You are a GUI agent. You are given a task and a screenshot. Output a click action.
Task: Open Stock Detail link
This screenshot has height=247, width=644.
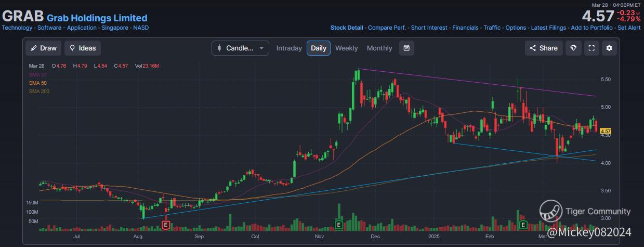click(347, 28)
